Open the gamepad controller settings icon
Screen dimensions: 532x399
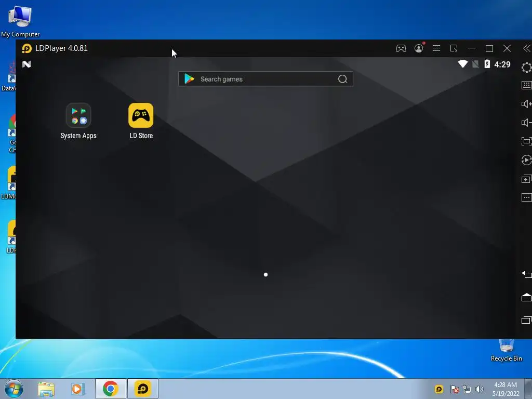(x=401, y=48)
